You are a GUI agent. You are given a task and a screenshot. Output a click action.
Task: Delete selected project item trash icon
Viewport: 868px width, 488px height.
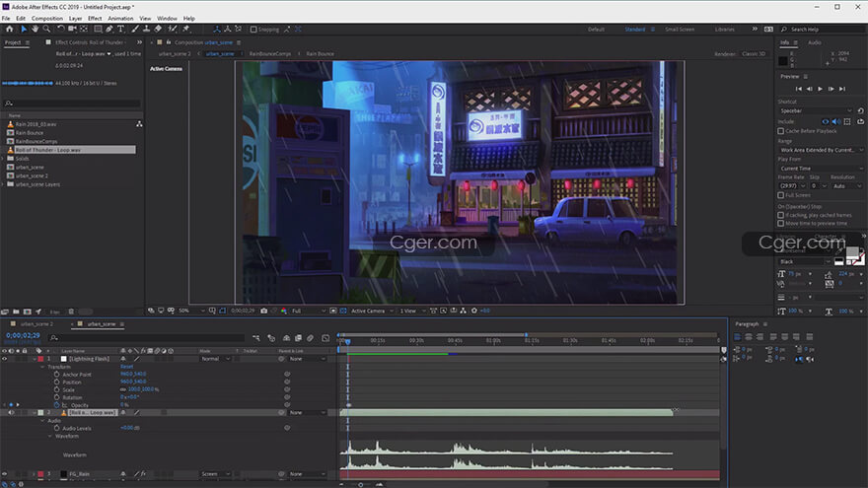71,313
